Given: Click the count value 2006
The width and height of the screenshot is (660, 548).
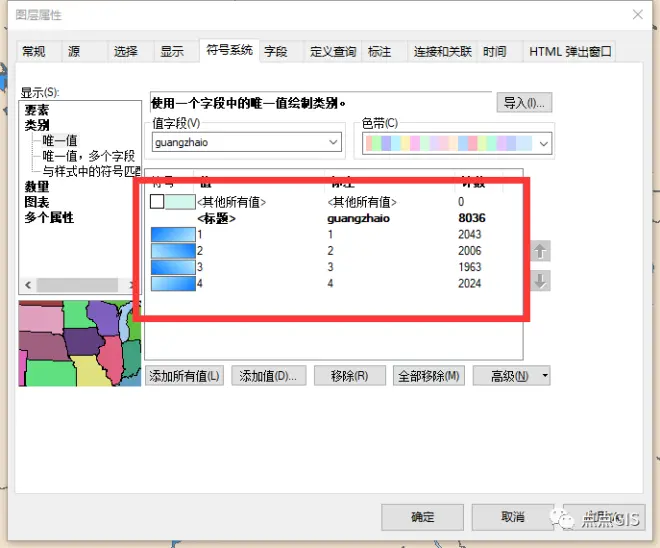Looking at the screenshot, I should (x=469, y=251).
